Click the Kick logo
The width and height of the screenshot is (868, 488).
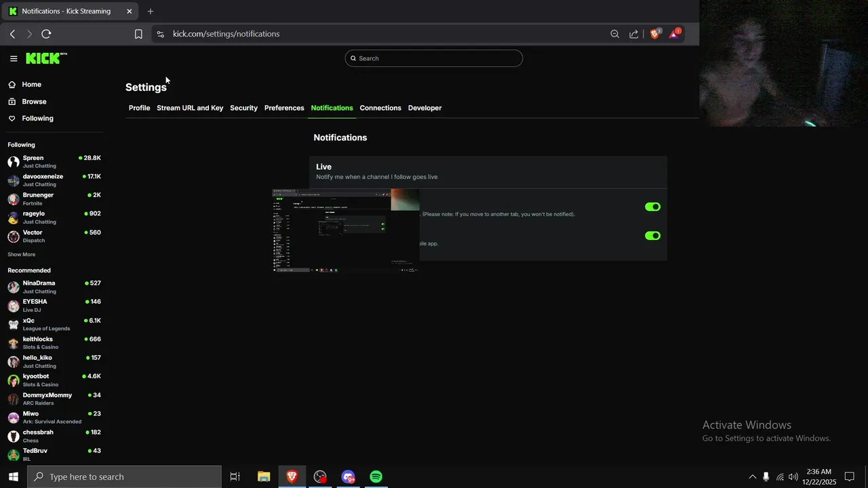[x=46, y=58]
